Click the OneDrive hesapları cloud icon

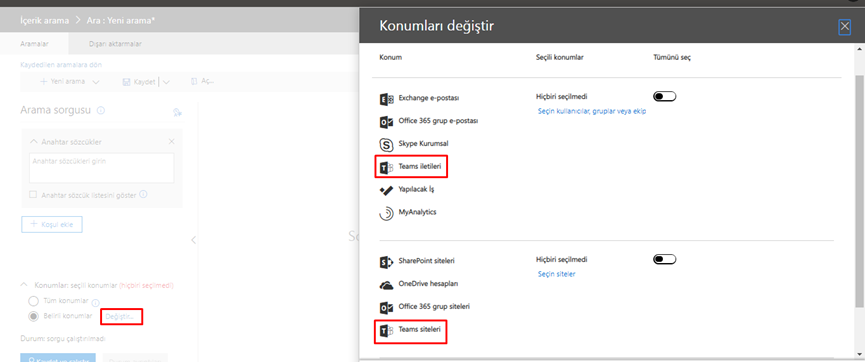coord(386,285)
